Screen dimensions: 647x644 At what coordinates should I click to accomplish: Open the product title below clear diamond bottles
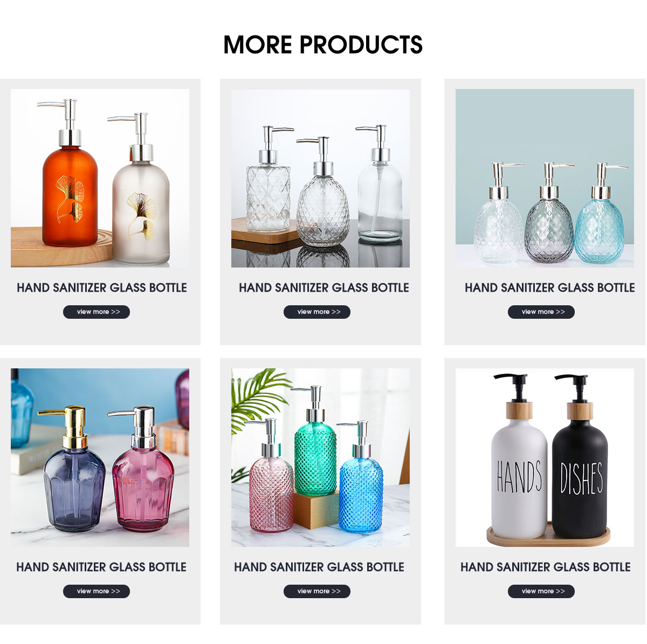pos(324,287)
